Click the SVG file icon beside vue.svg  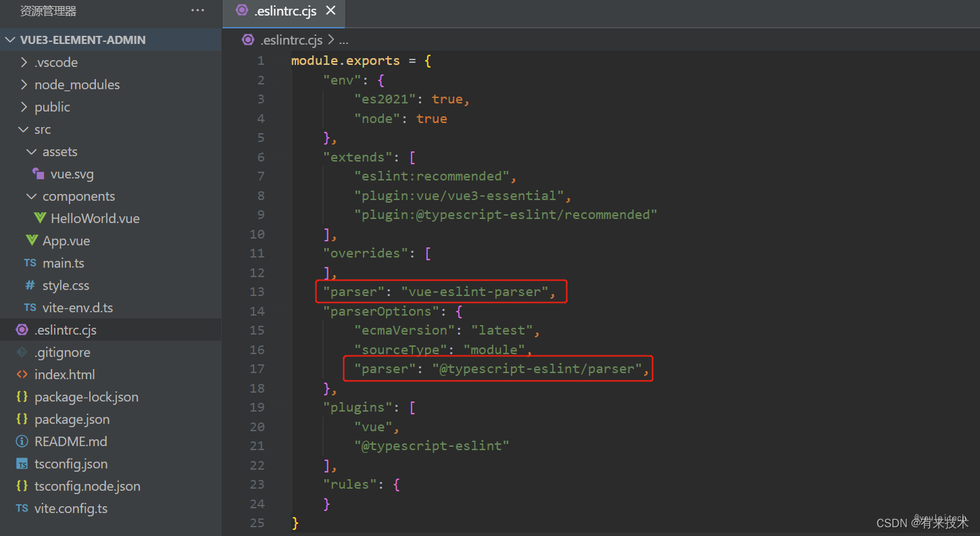click(x=39, y=174)
